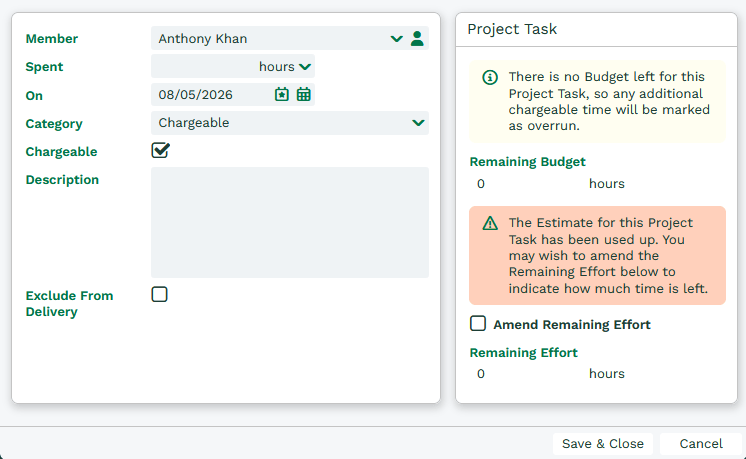Click the Remaining Effort label
The image size is (746, 459).
click(523, 352)
